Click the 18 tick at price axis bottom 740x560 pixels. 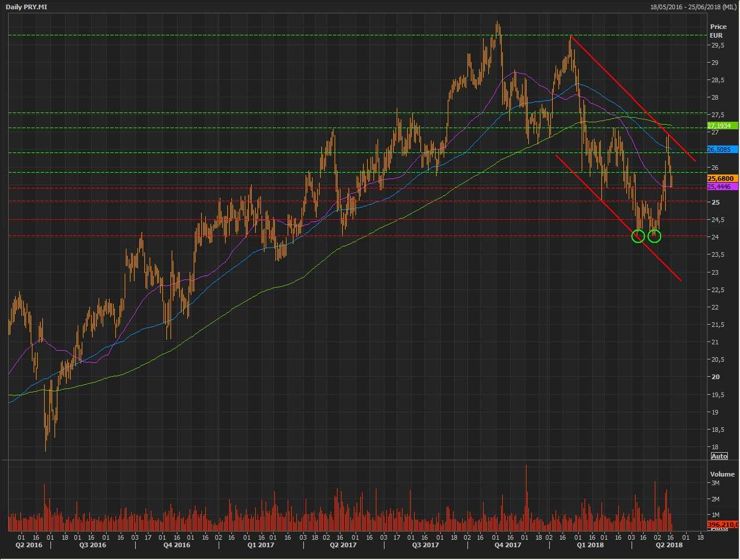(714, 447)
